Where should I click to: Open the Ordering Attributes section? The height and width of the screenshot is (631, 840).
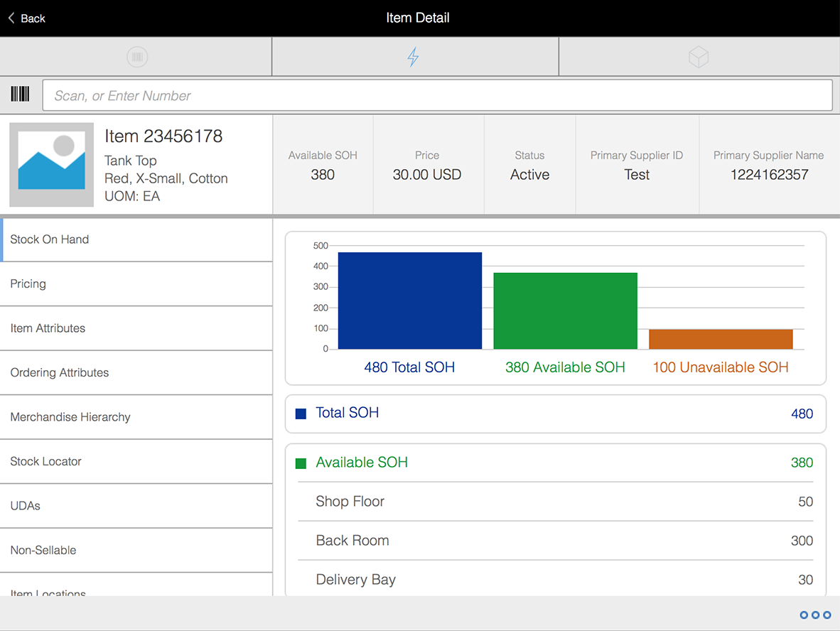(x=136, y=373)
